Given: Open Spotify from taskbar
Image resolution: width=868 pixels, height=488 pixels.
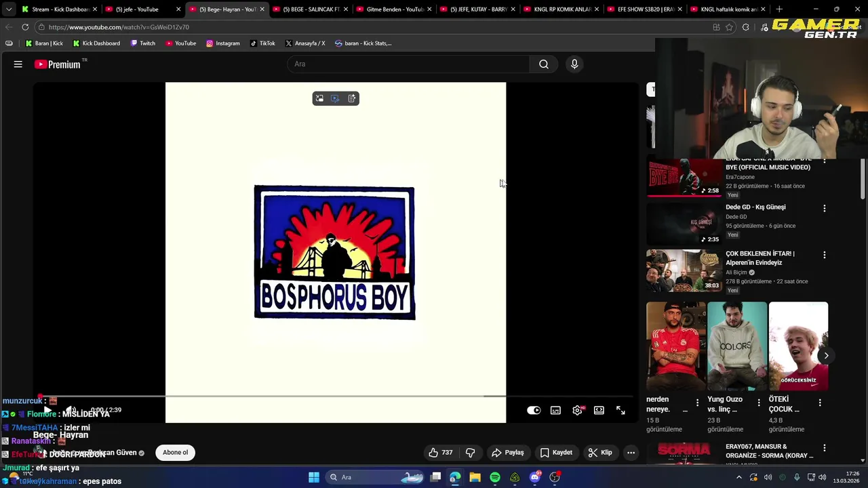Looking at the screenshot, I should click(x=495, y=477).
